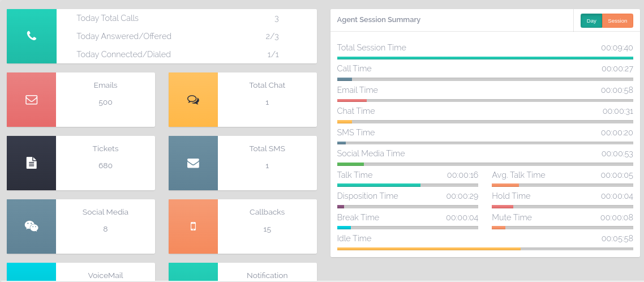Click the Callbacks mobile phone icon

pyautogui.click(x=193, y=227)
